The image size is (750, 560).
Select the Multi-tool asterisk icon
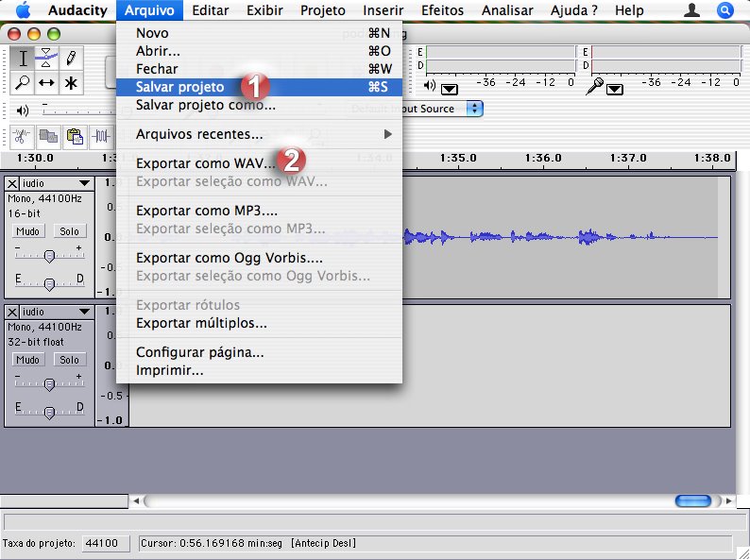point(71,83)
